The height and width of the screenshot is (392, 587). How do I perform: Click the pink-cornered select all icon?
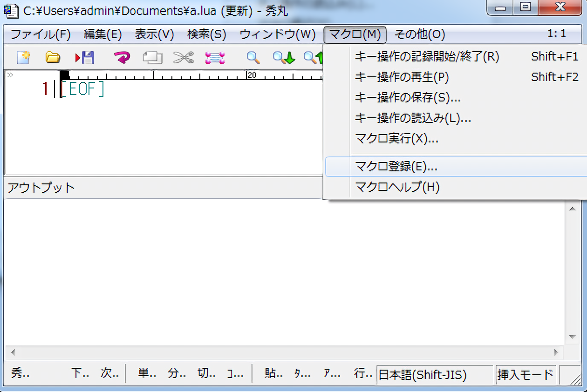tap(215, 58)
